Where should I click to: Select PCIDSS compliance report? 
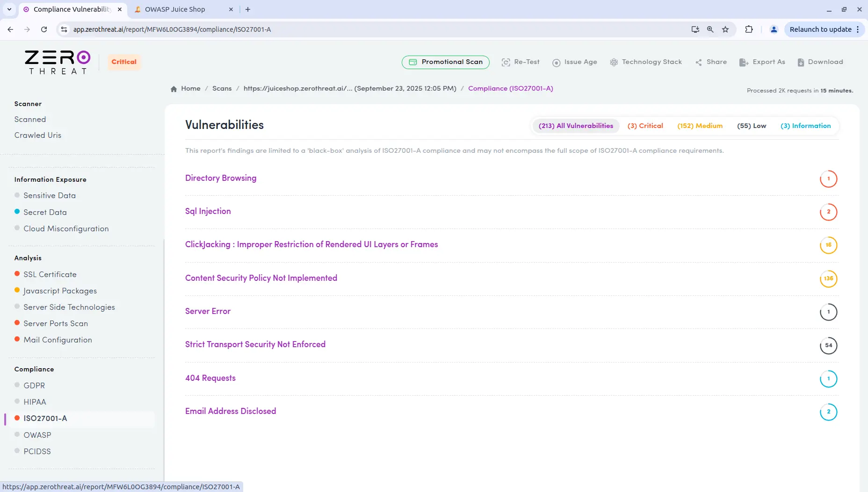tap(37, 452)
